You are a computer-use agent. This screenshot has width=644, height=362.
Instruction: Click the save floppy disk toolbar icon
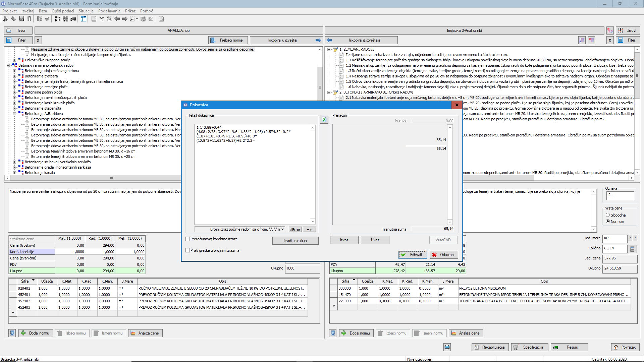pos(21,19)
